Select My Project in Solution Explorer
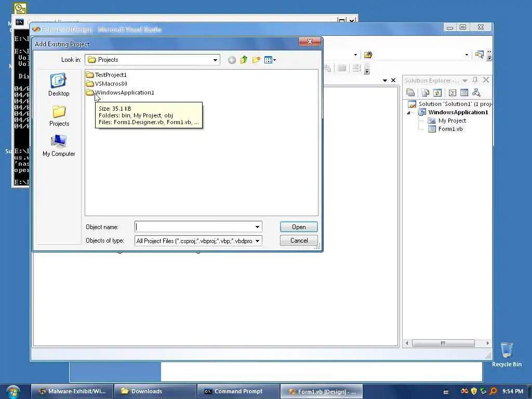 click(x=447, y=121)
